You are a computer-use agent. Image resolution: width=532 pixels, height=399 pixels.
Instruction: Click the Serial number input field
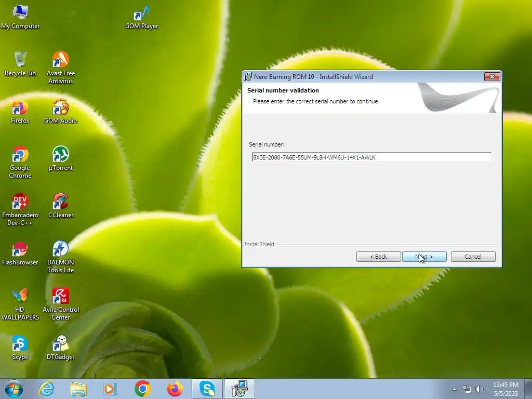(x=371, y=157)
